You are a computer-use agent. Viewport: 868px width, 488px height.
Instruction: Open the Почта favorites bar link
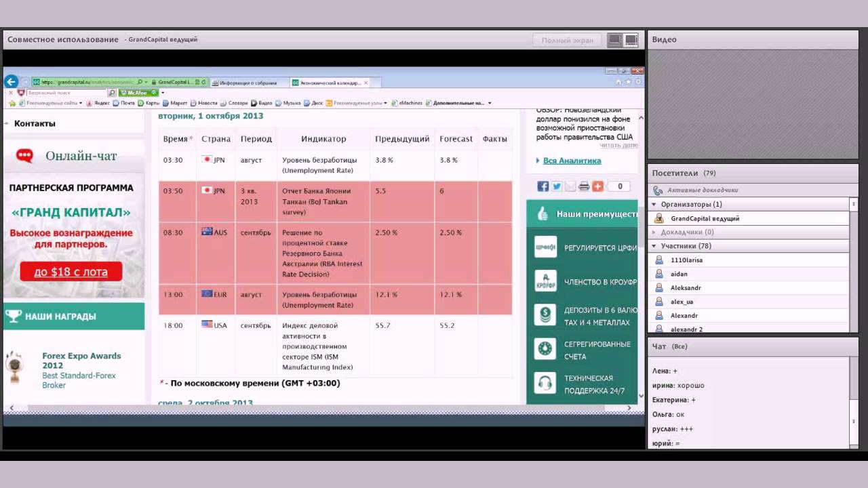click(123, 103)
